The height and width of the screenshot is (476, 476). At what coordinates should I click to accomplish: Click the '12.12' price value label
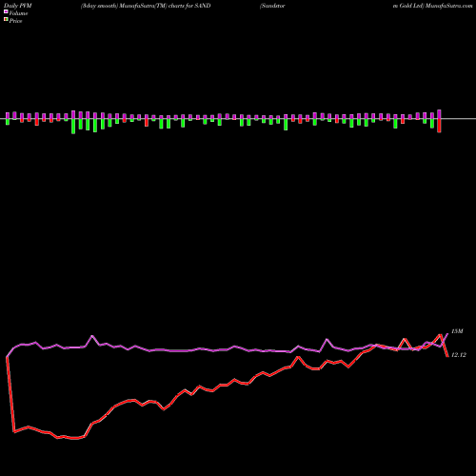(459, 355)
